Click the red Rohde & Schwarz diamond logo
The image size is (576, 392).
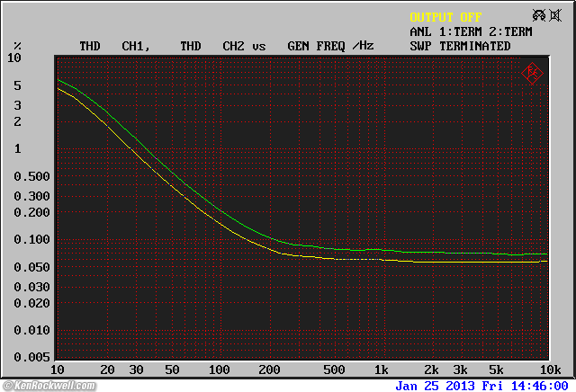(x=532, y=74)
